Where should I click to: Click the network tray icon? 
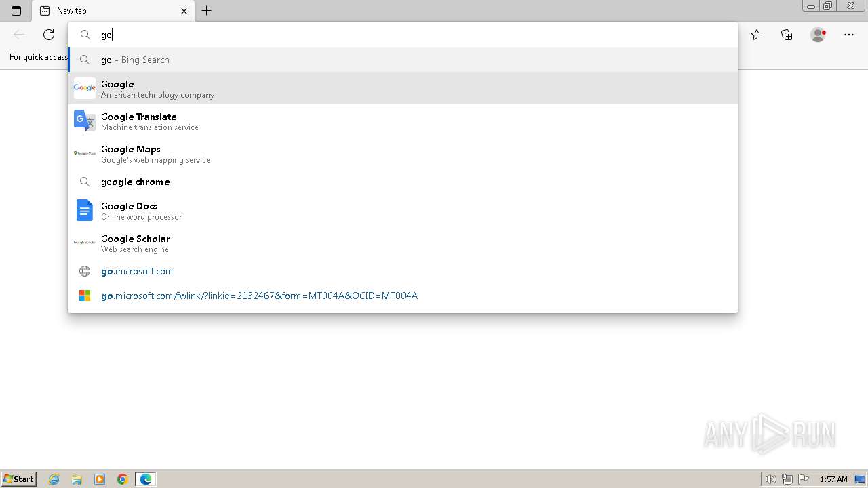point(787,479)
